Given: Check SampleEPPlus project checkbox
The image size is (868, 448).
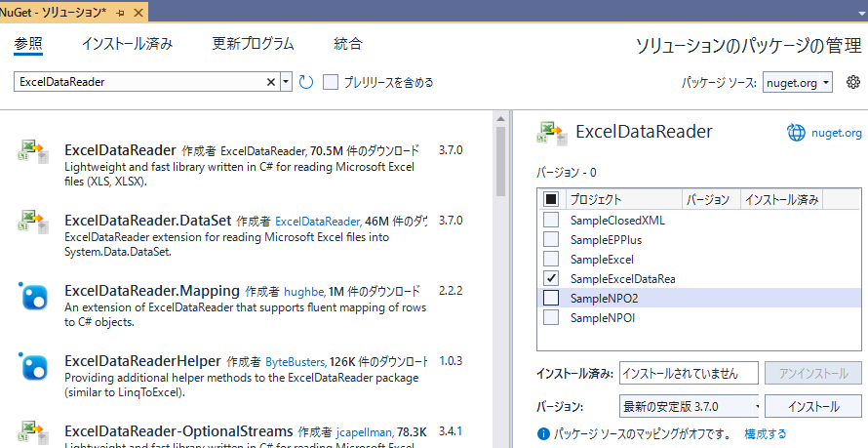Looking at the screenshot, I should [x=551, y=239].
